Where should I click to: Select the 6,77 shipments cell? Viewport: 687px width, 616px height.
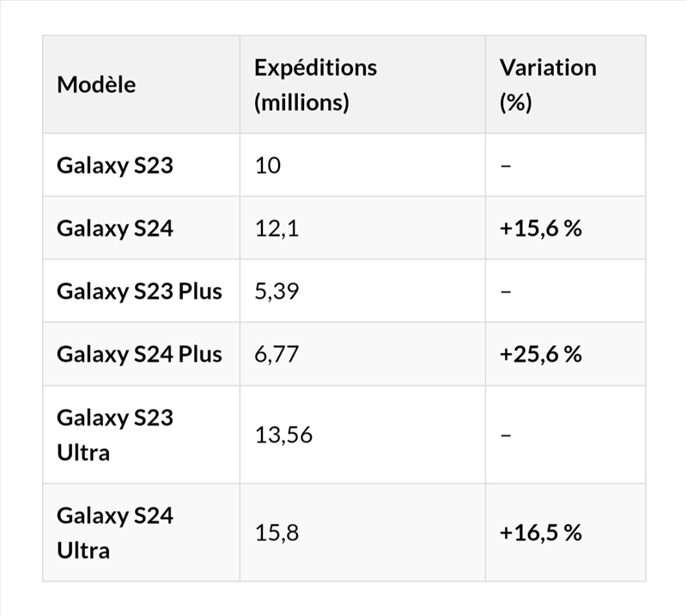(x=277, y=354)
